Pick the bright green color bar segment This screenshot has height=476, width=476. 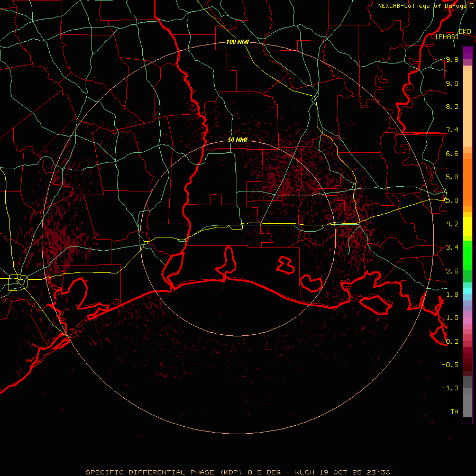467,255
